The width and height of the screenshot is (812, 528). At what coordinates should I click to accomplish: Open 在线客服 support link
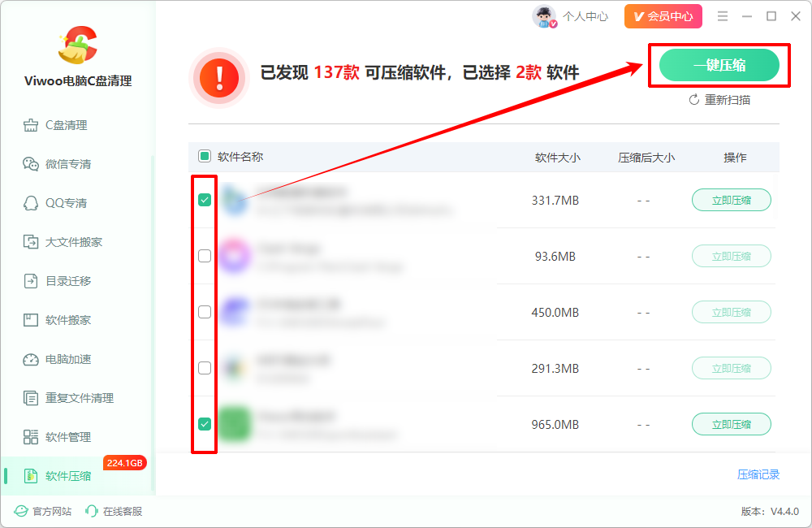tap(114, 512)
